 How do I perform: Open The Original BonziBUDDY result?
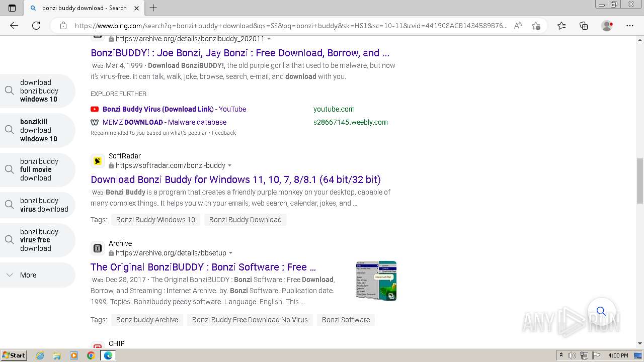(203, 267)
